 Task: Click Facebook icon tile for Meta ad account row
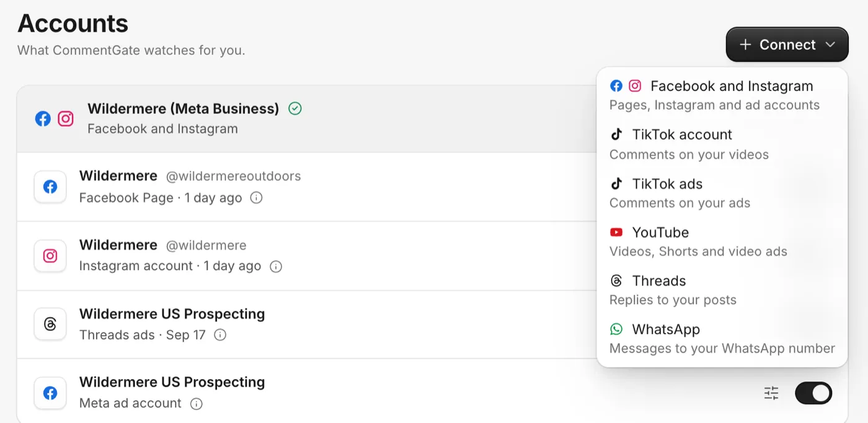tap(50, 393)
